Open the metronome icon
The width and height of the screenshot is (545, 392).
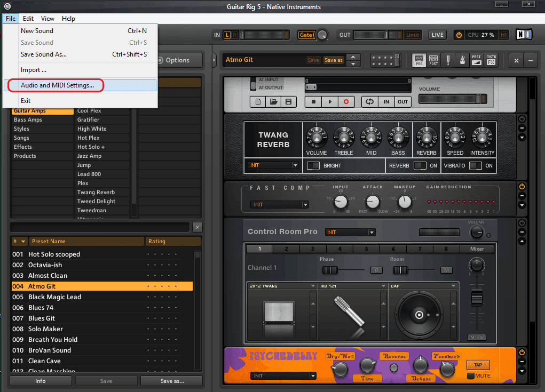click(462, 60)
